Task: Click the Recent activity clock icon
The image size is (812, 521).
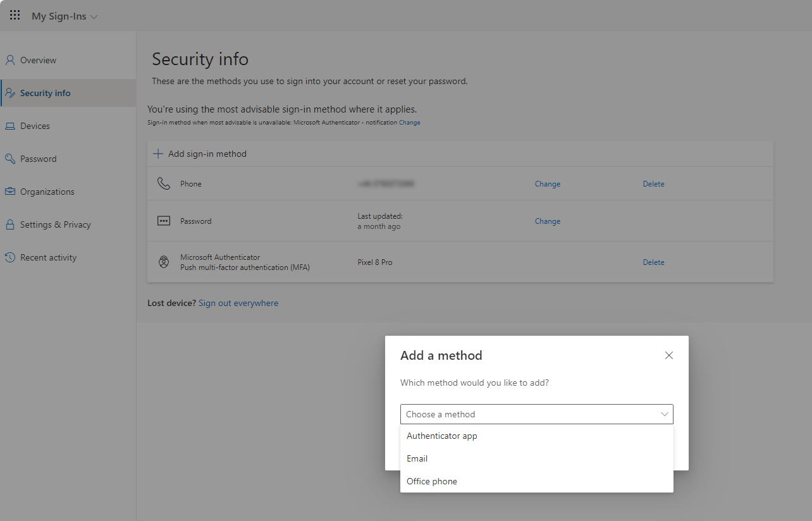Action: point(10,257)
